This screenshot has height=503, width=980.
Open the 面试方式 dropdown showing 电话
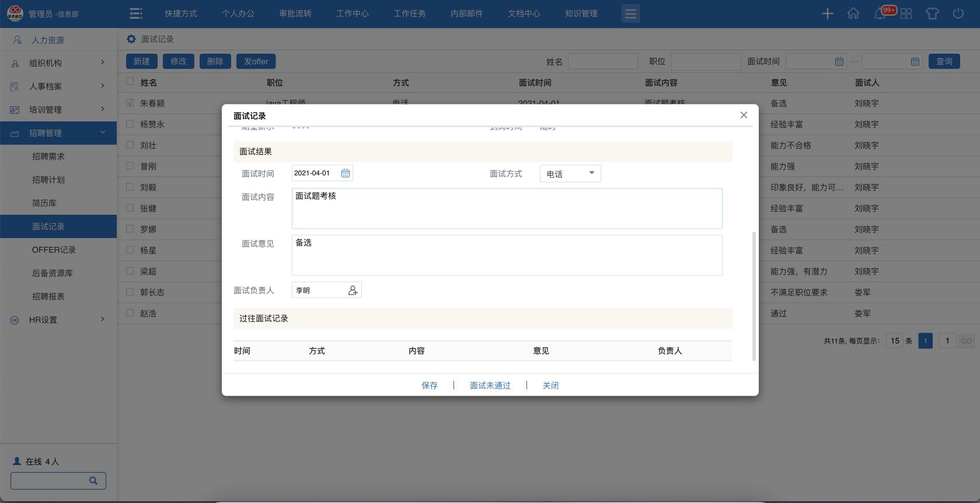pos(570,173)
